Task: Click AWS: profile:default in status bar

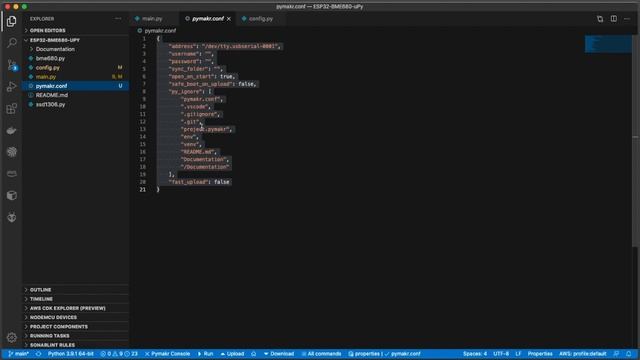Action: point(582,354)
